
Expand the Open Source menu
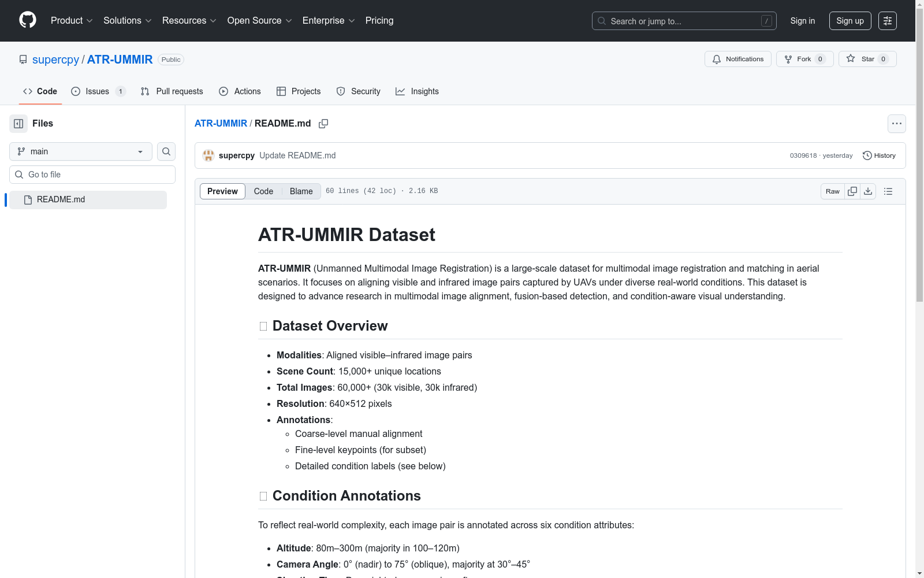[259, 21]
